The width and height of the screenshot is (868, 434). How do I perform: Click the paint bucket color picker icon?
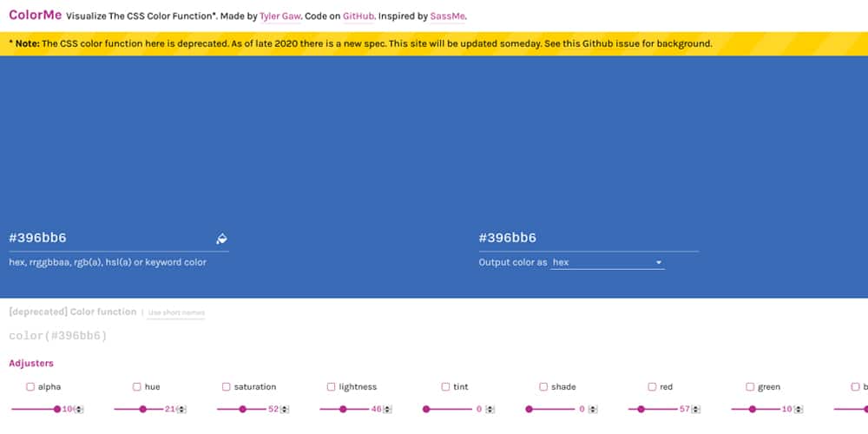[x=221, y=239]
